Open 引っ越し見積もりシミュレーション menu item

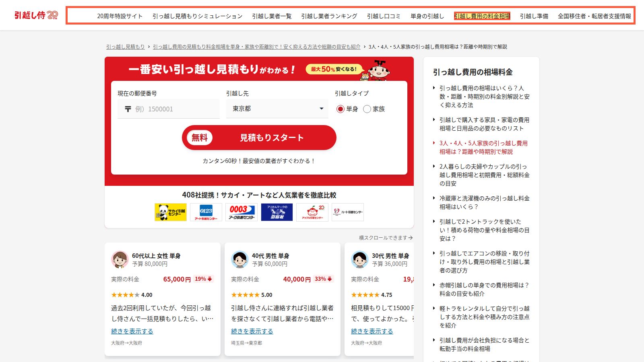click(x=197, y=16)
